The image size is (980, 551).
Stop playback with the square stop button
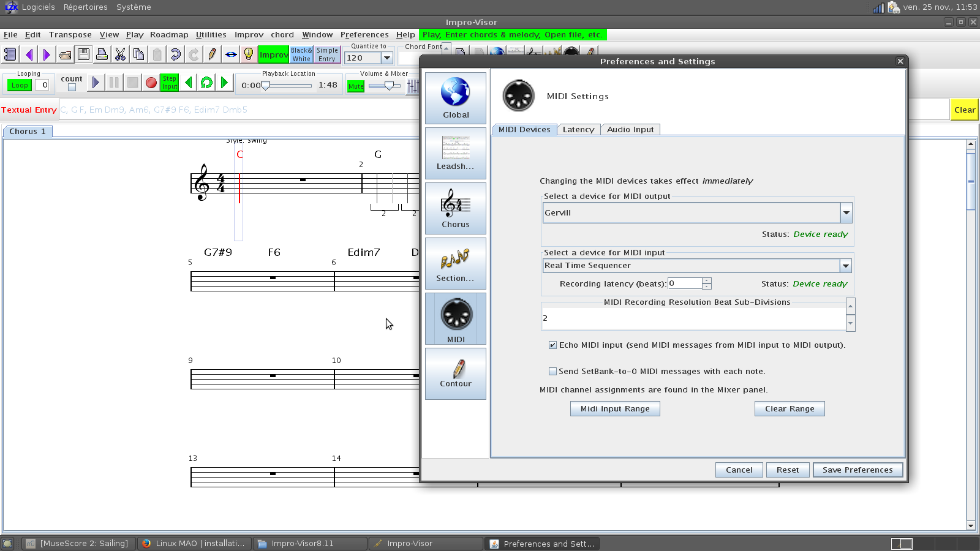click(x=132, y=82)
